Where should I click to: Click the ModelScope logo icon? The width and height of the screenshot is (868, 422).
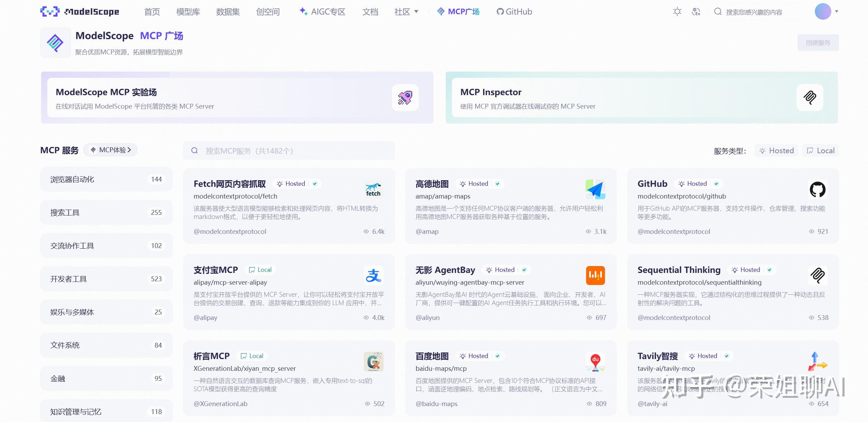coord(49,11)
